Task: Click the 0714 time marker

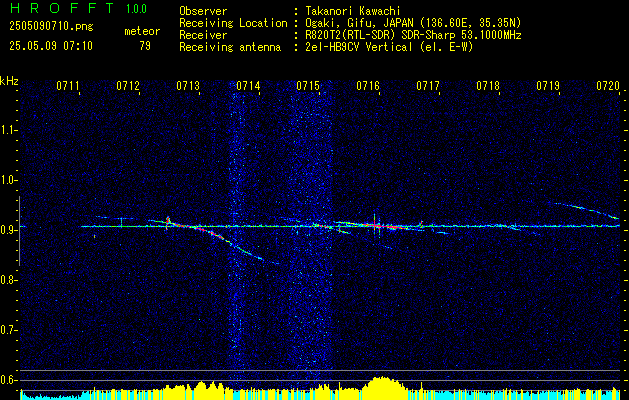Action: pyautogui.click(x=248, y=86)
